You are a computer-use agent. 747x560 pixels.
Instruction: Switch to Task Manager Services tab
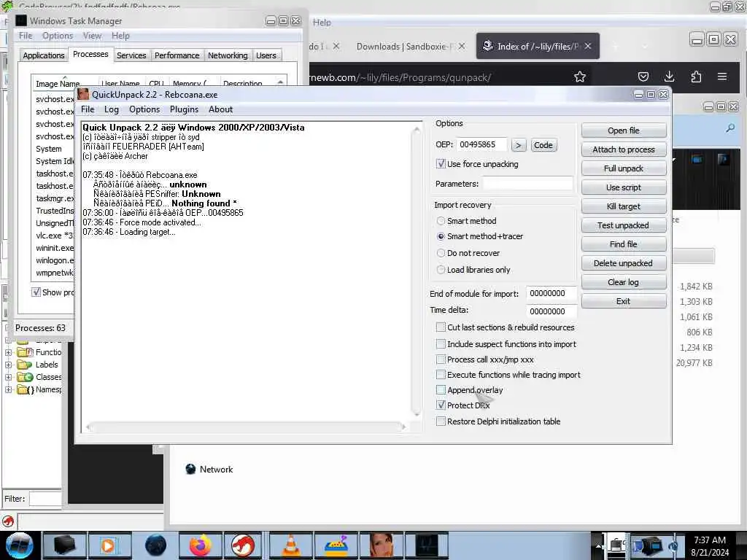click(131, 55)
